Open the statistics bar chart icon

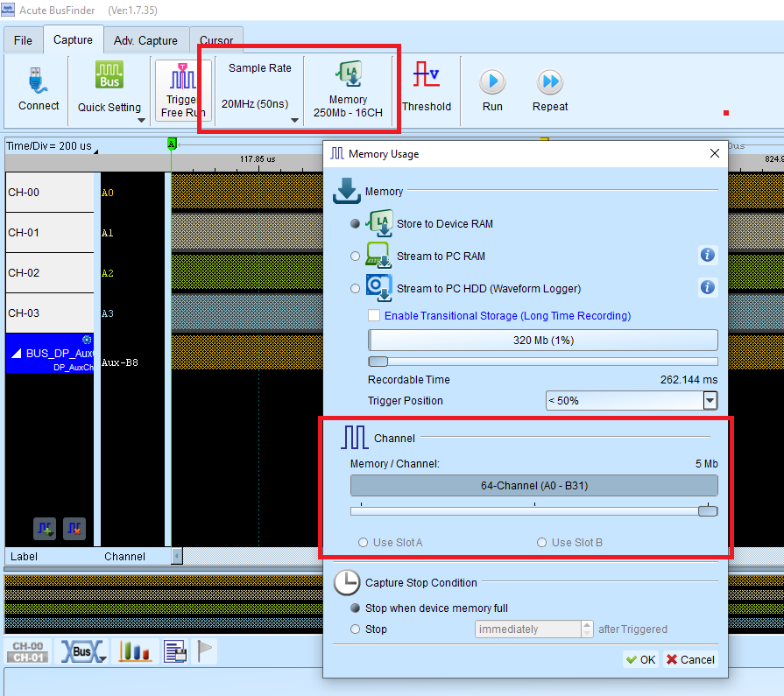click(134, 651)
